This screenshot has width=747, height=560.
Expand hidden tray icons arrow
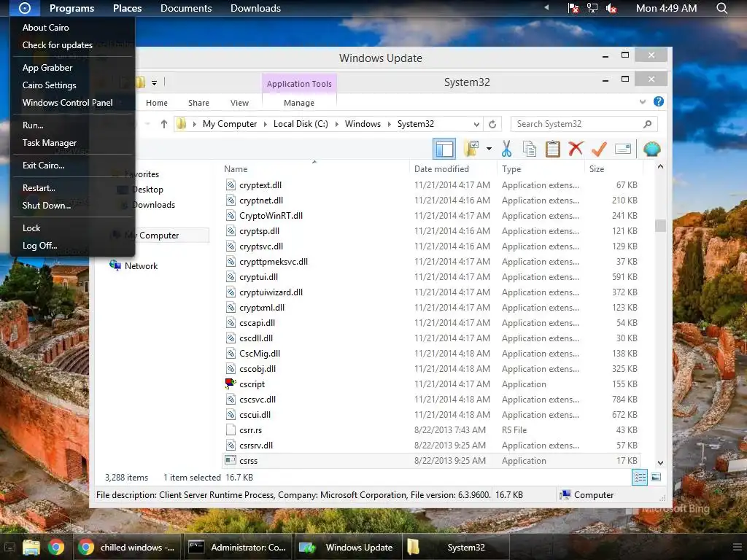546,7
